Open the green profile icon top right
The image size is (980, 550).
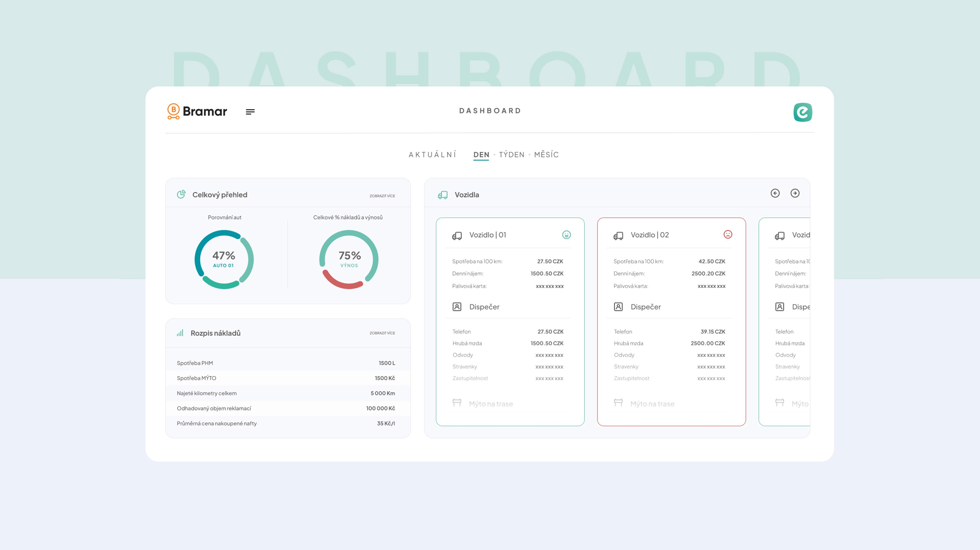[802, 112]
